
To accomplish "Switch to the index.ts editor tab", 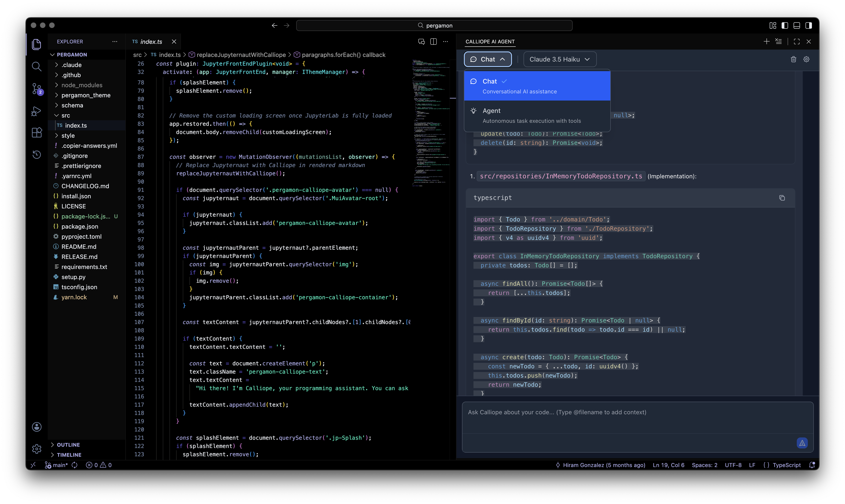I will 151,42.
